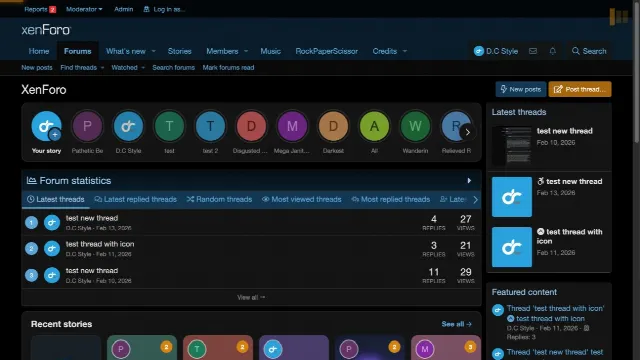Open featured link 'Thread test thread with icon'
The image size is (640, 360).
[x=555, y=308]
